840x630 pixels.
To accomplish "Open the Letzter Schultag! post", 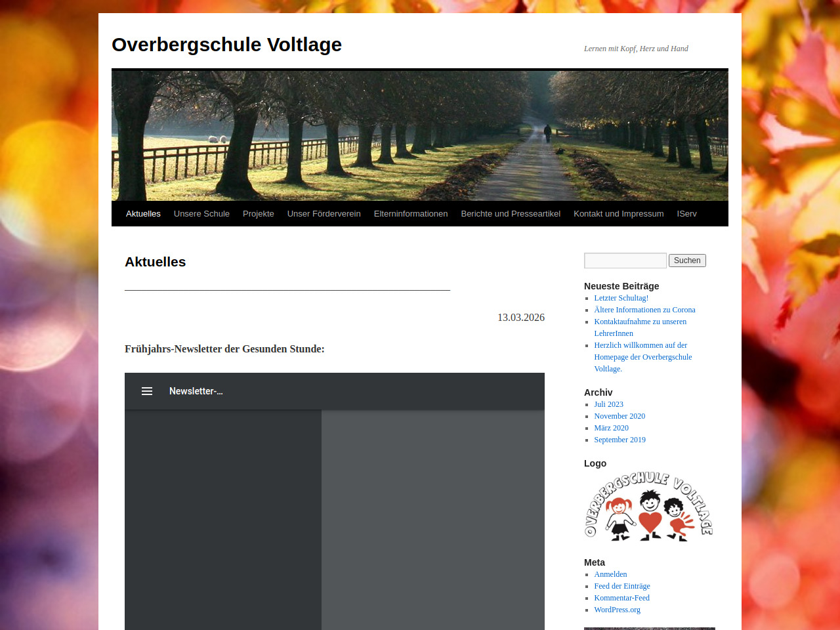I will pyautogui.click(x=621, y=298).
